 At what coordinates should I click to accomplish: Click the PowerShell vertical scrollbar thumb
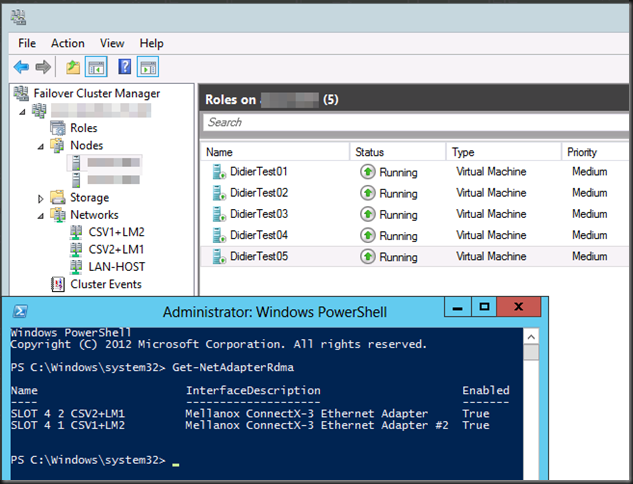(x=531, y=352)
